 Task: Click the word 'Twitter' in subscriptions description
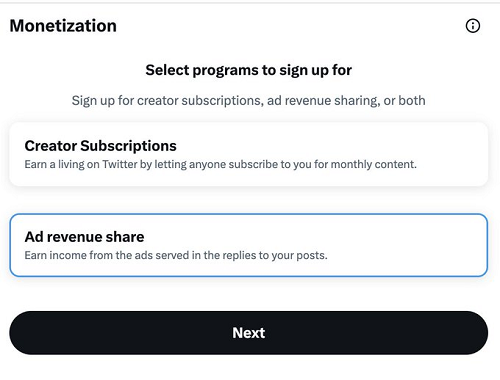pyautogui.click(x=120, y=164)
